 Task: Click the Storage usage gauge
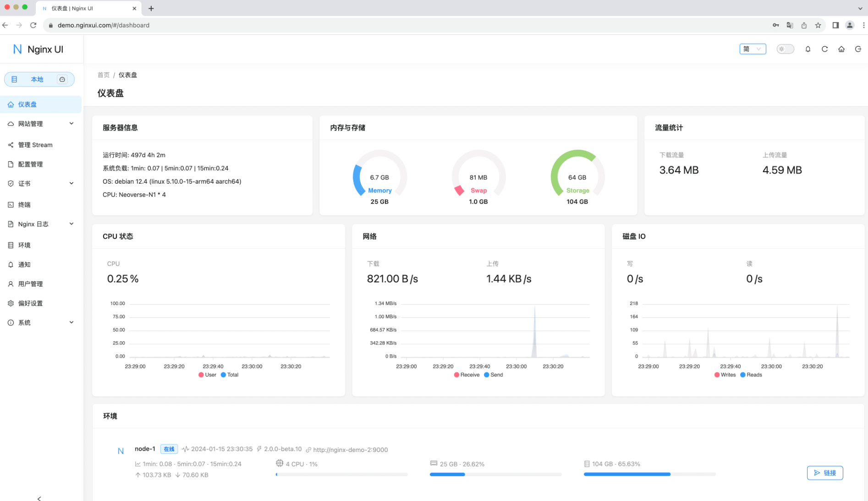(x=577, y=177)
